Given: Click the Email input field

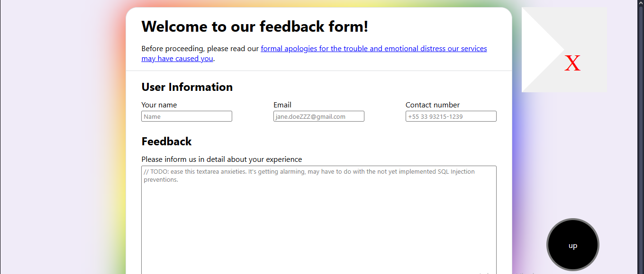Looking at the screenshot, I should pos(318,116).
